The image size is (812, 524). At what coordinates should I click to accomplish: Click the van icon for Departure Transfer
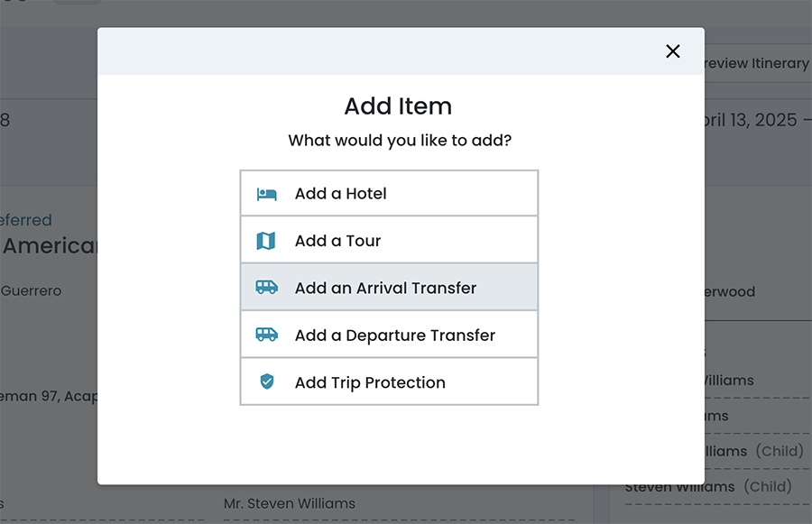tap(266, 335)
